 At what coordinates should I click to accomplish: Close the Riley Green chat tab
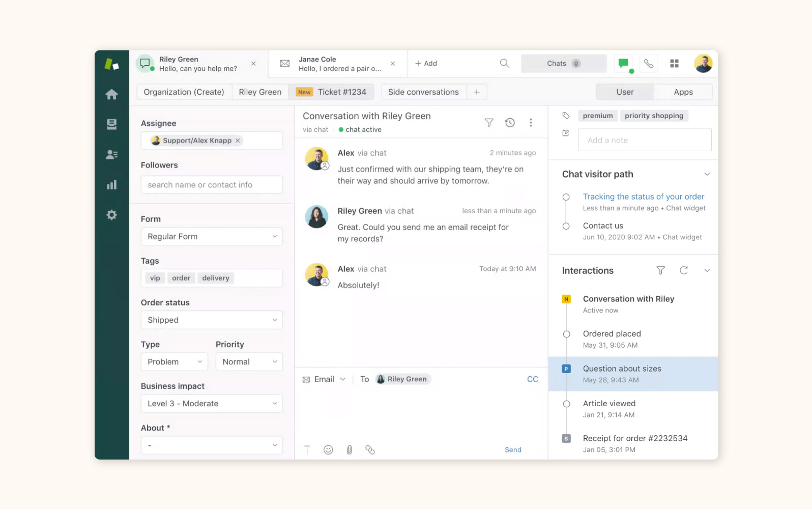point(253,64)
